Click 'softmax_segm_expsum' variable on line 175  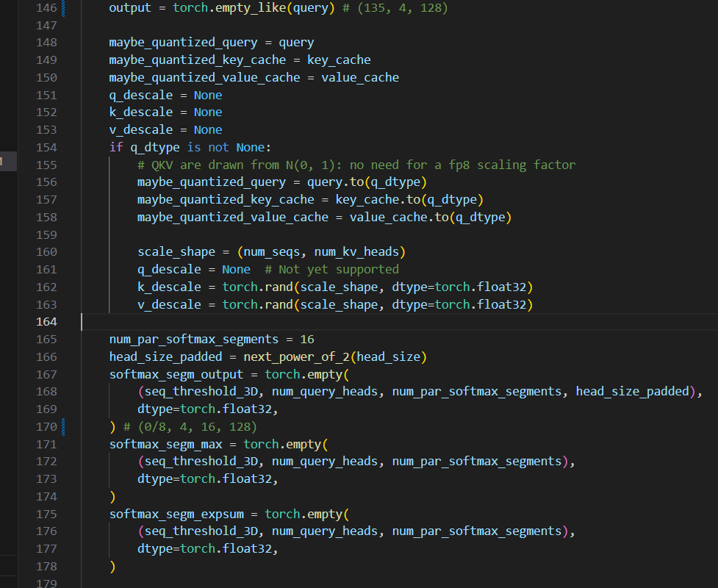pos(176,514)
